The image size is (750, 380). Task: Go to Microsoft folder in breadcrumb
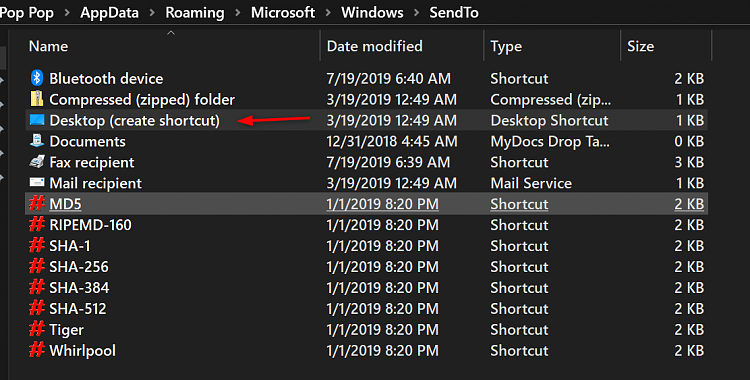point(283,12)
